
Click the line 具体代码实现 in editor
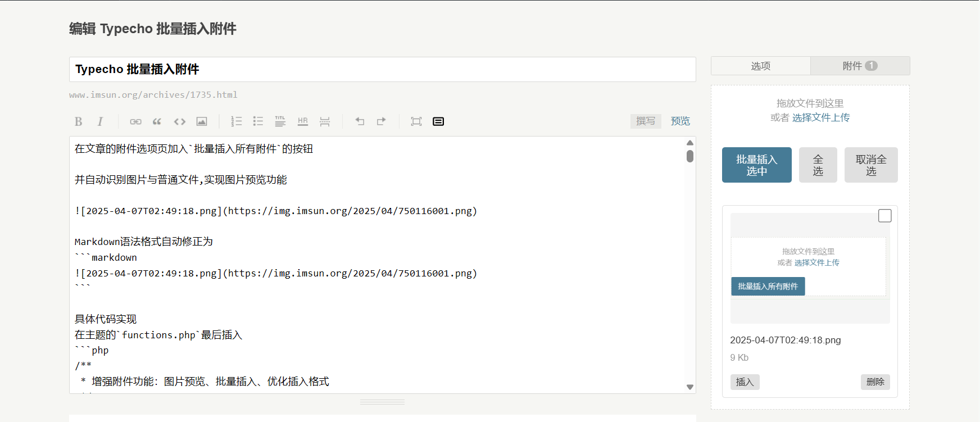pos(106,319)
